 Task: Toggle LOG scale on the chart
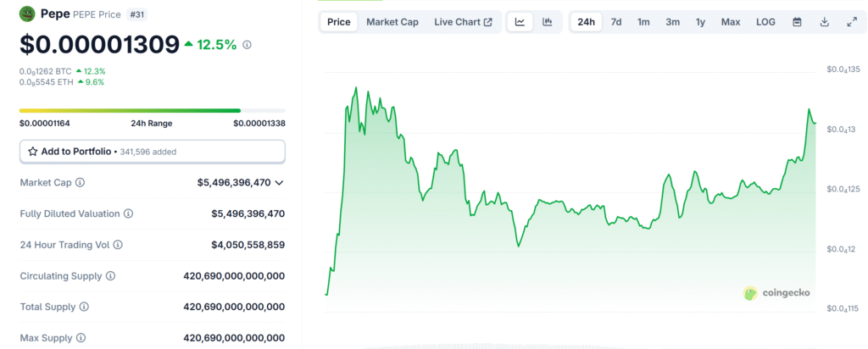click(765, 22)
